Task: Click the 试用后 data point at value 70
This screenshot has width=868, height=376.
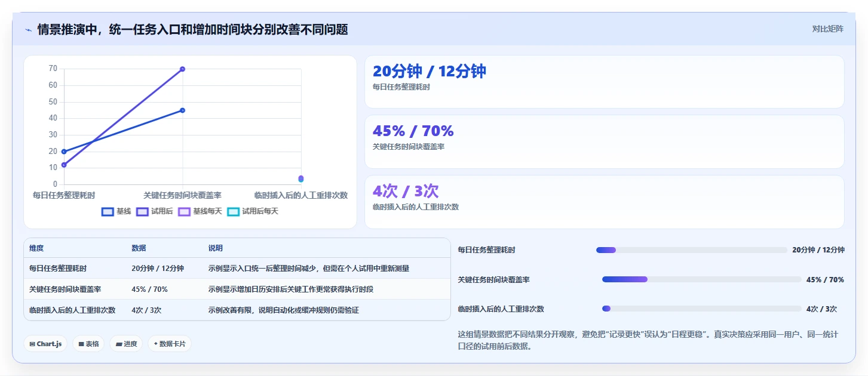Action: point(182,69)
